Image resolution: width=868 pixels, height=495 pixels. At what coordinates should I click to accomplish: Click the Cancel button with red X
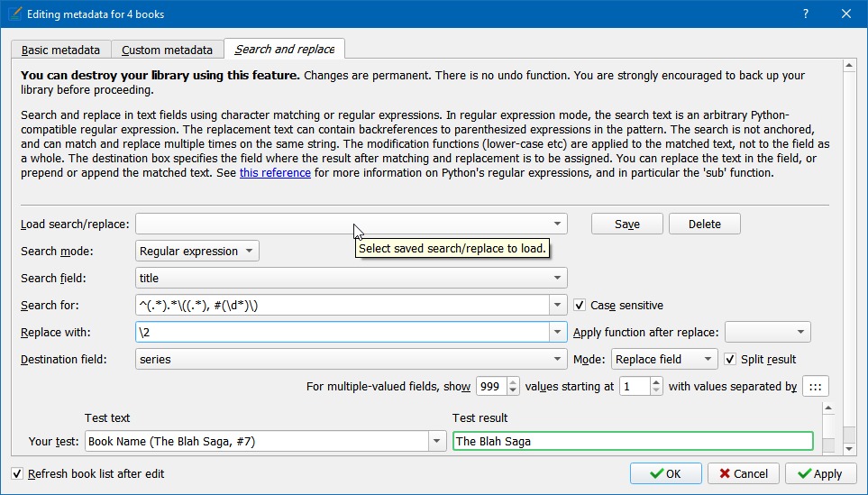(x=744, y=473)
